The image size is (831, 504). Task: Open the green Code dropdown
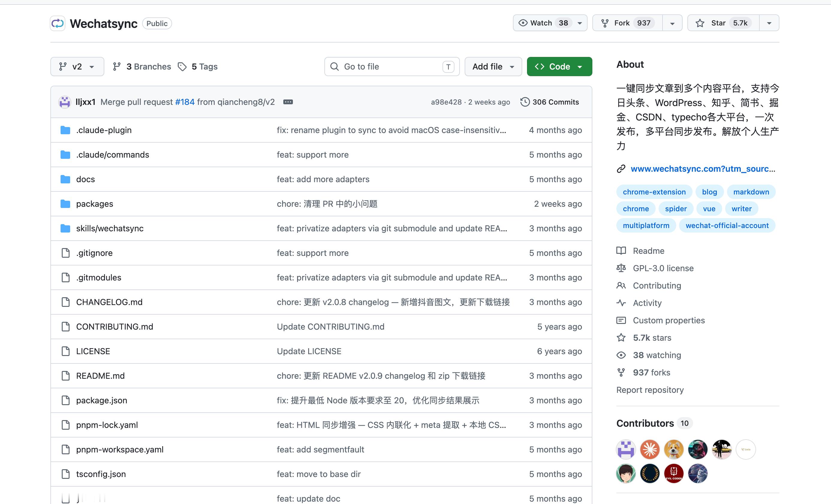(559, 67)
